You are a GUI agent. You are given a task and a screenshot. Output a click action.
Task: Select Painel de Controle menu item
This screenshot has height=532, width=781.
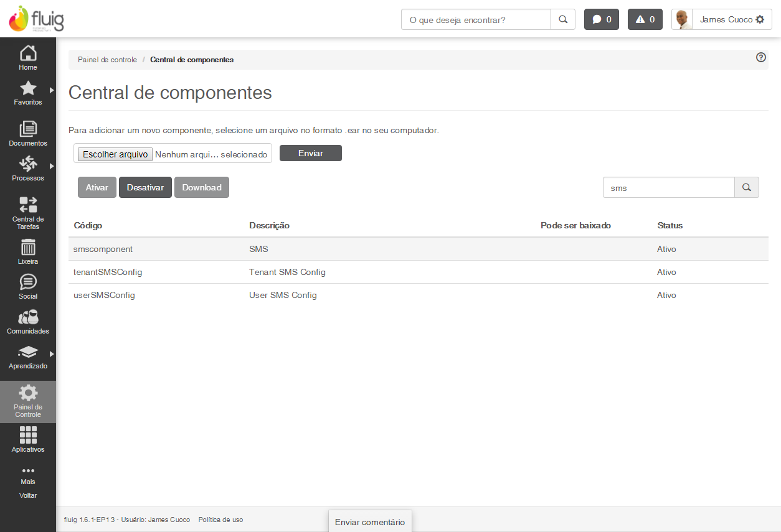[x=28, y=401]
